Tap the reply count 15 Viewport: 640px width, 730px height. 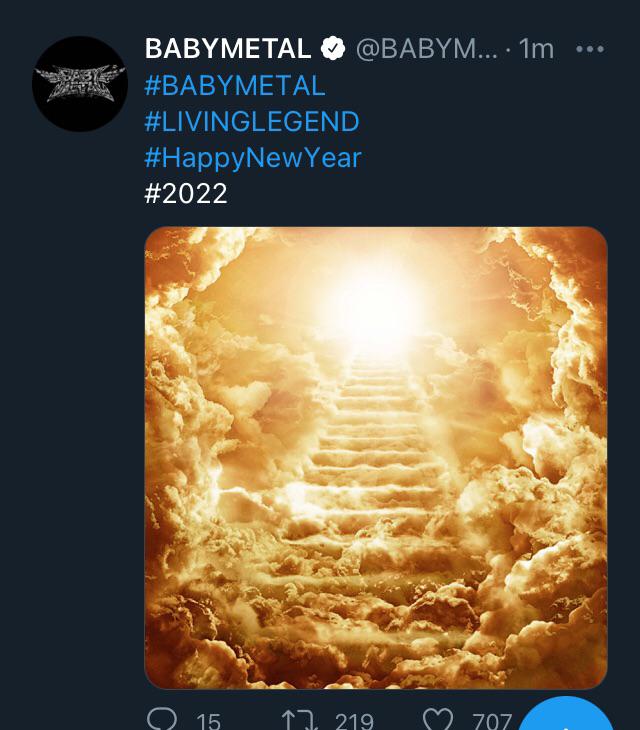[x=209, y=721]
